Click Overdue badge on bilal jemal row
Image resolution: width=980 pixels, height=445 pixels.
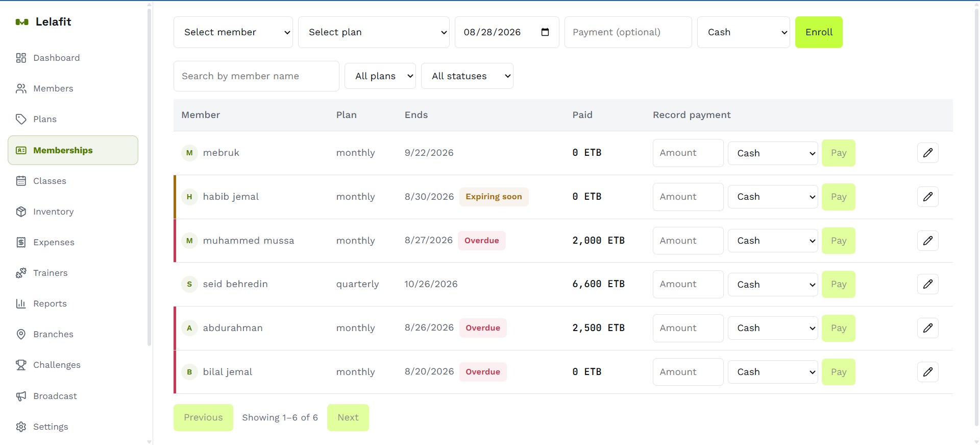click(x=482, y=372)
